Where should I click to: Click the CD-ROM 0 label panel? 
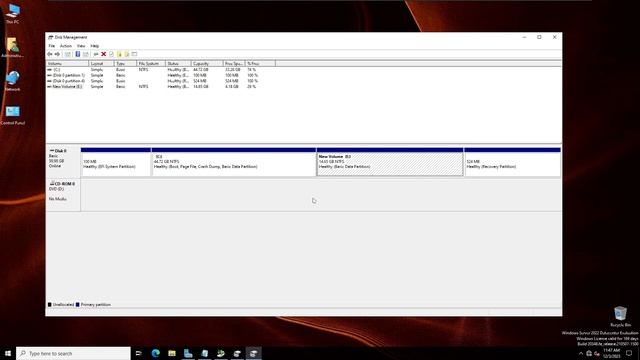coord(63,195)
